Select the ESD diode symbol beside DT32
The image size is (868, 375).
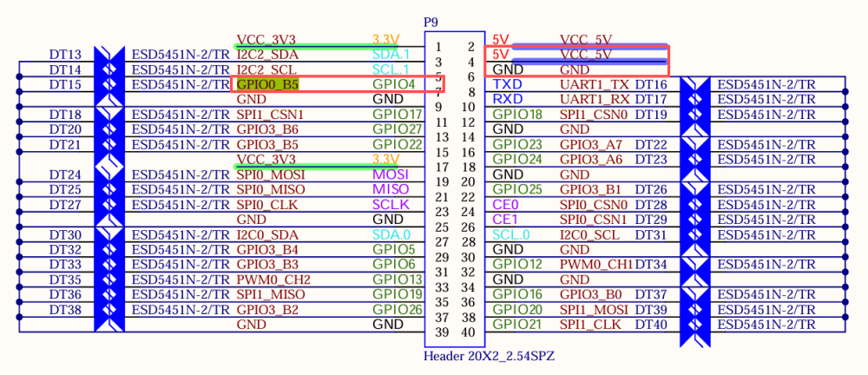point(109,250)
